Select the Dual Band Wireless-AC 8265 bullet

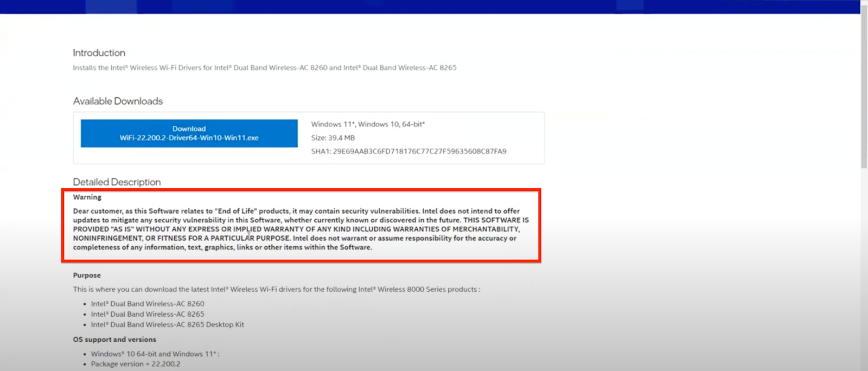pos(148,314)
